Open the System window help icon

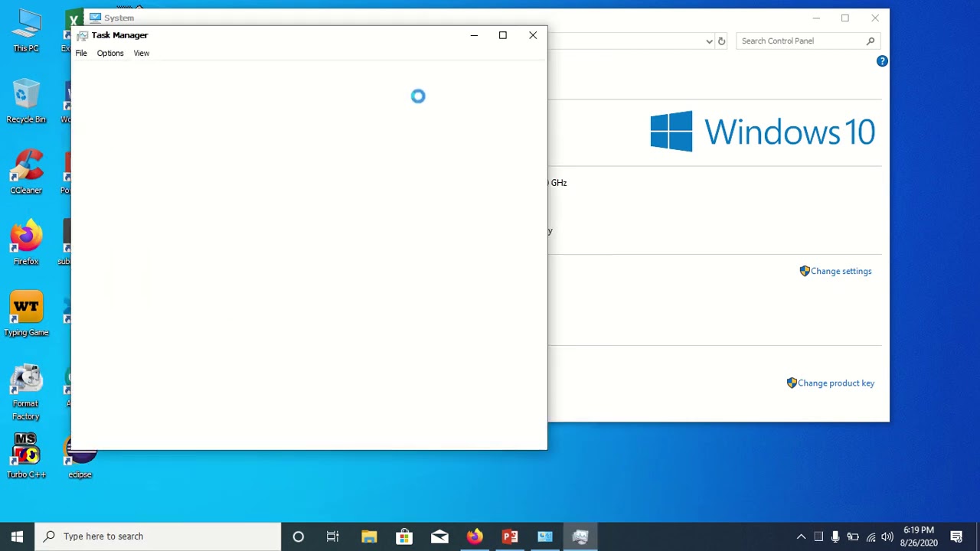point(882,61)
